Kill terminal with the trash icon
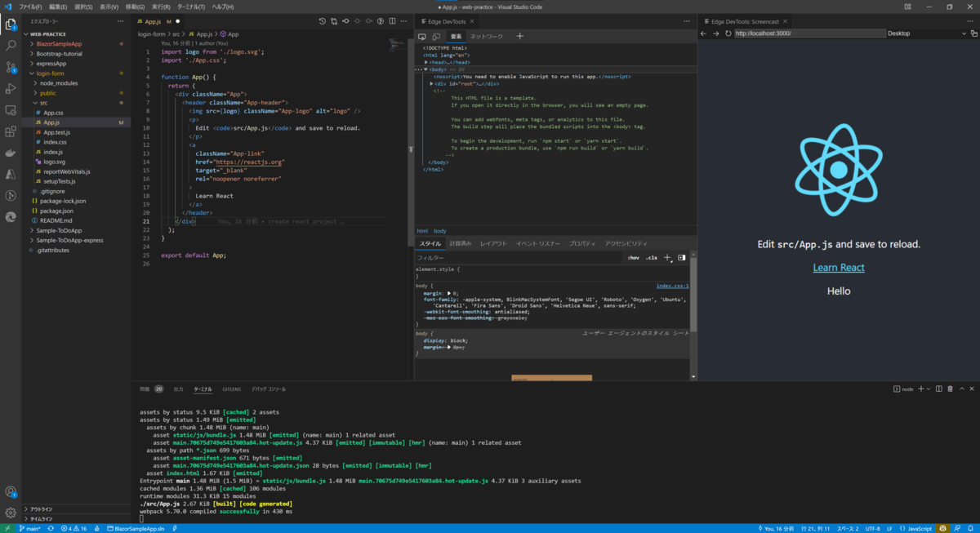This screenshot has height=533, width=980. tap(949, 389)
